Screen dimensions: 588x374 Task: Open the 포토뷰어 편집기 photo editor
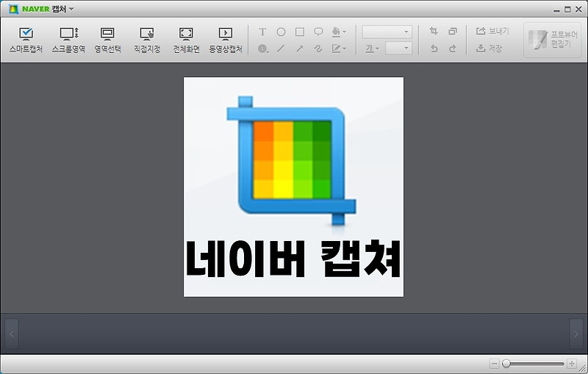tap(553, 40)
